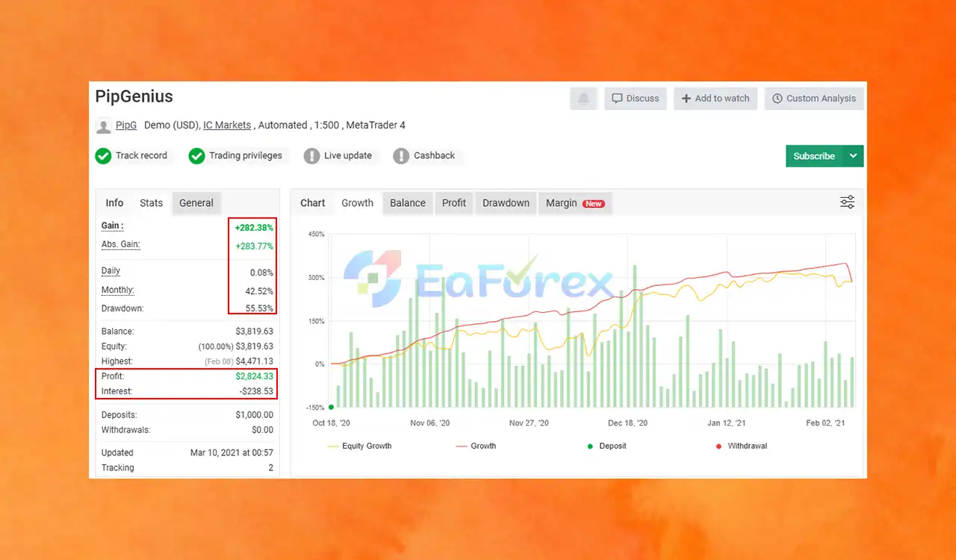Toggle Withdrawal legend marker
The height and width of the screenshot is (560, 956).
[742, 446]
